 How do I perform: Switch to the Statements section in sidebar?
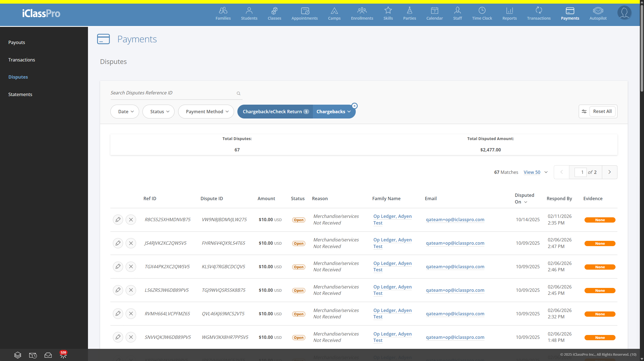[x=20, y=94]
